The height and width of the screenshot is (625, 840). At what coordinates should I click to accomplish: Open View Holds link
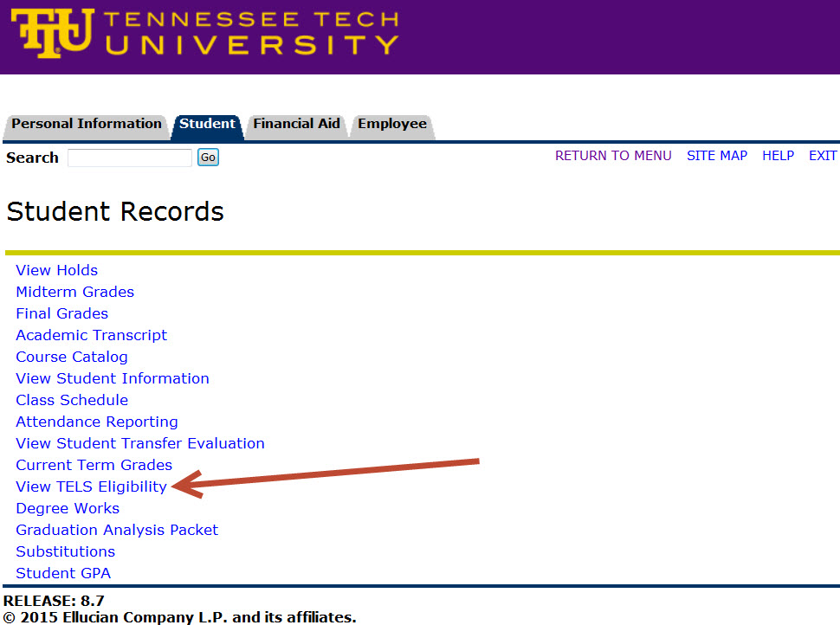pyautogui.click(x=56, y=270)
